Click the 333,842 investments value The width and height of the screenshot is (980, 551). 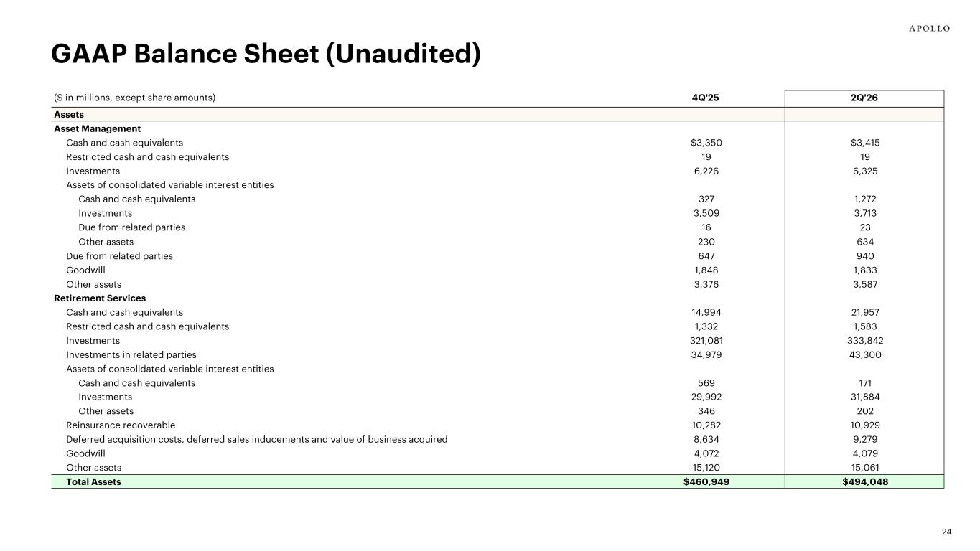864,341
